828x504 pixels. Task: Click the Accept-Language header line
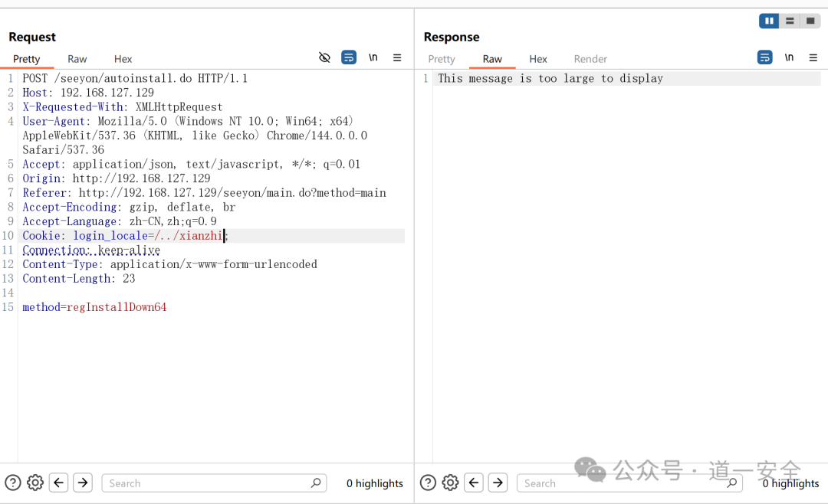(x=120, y=221)
